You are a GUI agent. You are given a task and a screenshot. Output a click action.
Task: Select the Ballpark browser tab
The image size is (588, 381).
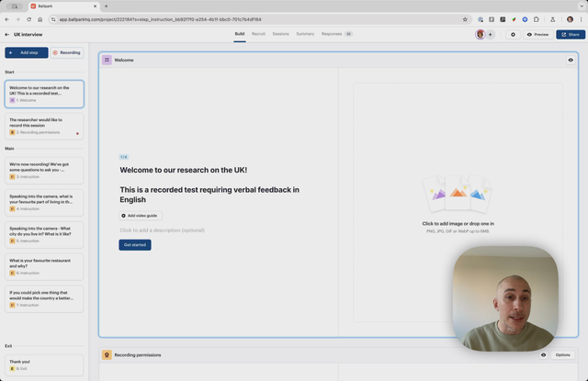coord(62,6)
